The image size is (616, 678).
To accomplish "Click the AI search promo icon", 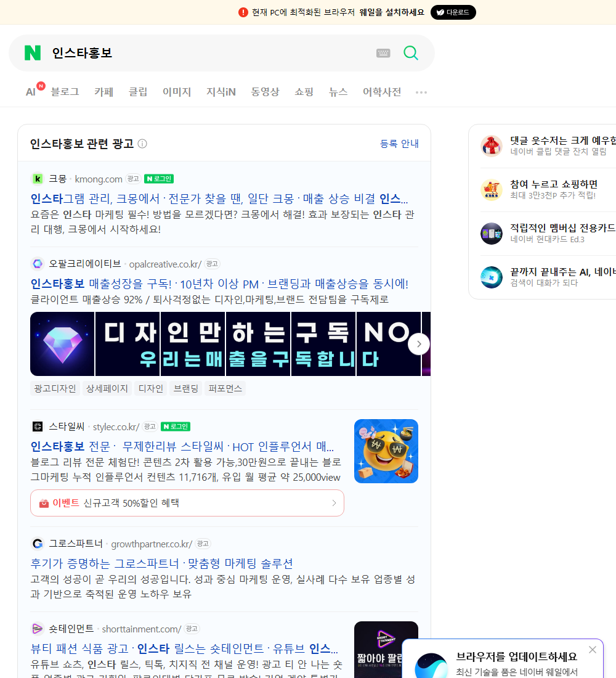I will tap(492, 277).
